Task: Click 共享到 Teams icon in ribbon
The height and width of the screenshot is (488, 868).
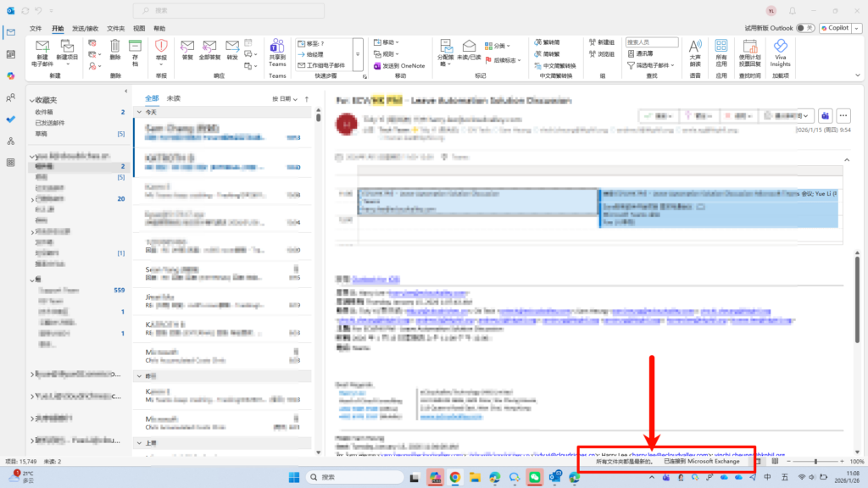Action: [x=277, y=48]
